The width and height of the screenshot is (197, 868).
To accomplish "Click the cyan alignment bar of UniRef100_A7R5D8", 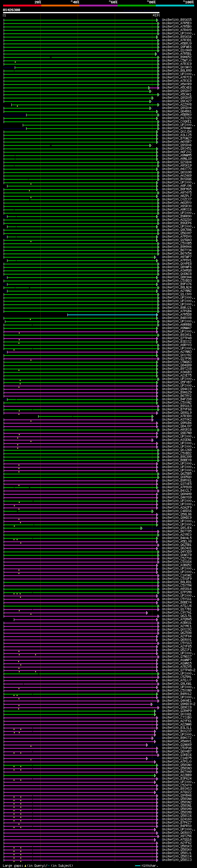I will (112, 315).
